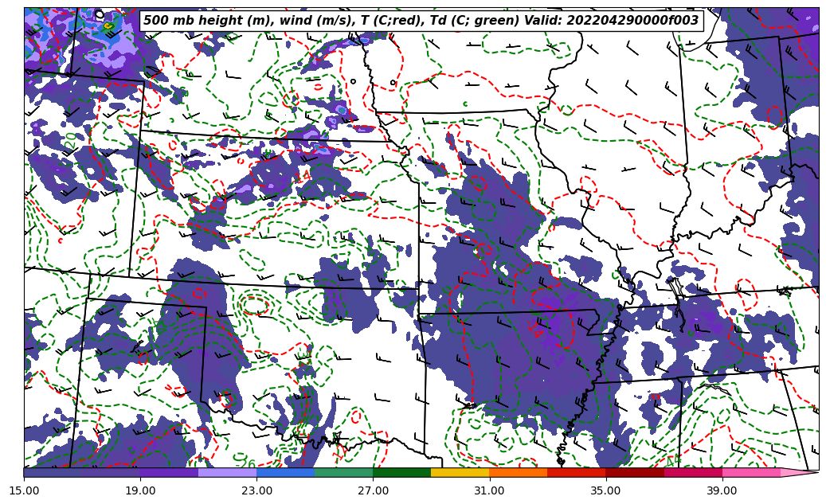The image size is (826, 504).
Task: Select the 23.00 colorbar tick label
Action: (256, 490)
